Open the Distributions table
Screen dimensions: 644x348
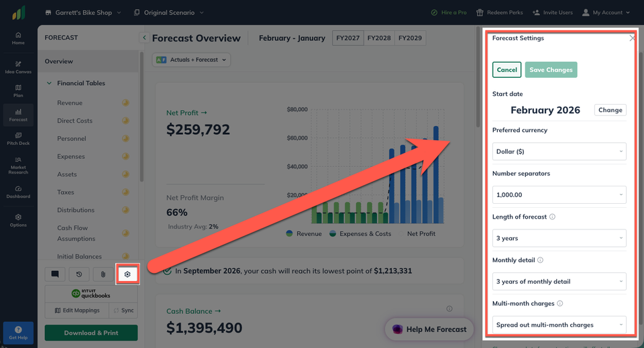point(76,210)
